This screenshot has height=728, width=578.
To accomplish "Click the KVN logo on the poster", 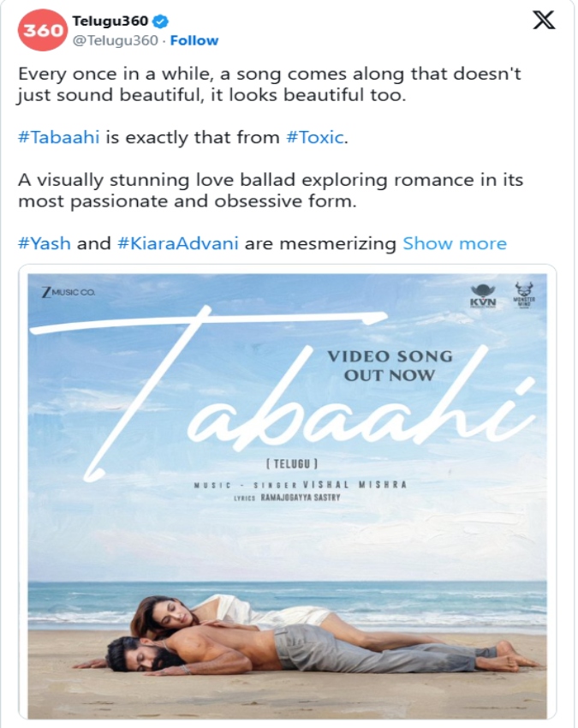I will click(483, 296).
